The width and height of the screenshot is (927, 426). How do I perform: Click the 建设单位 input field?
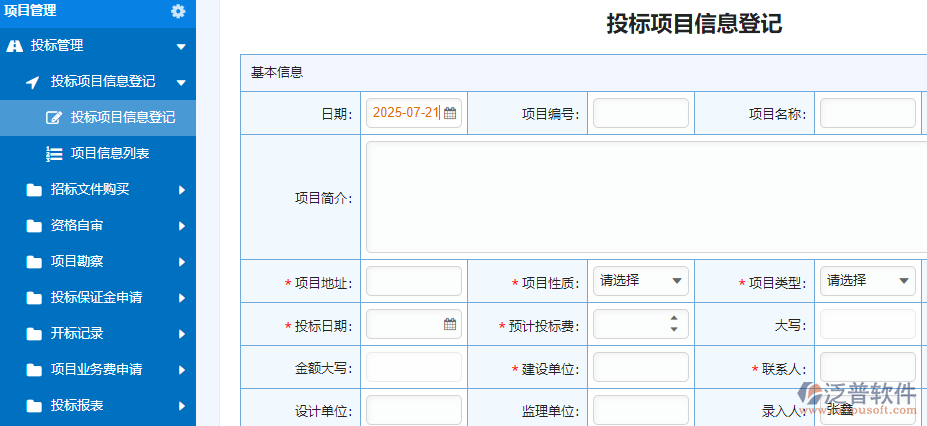[640, 367]
